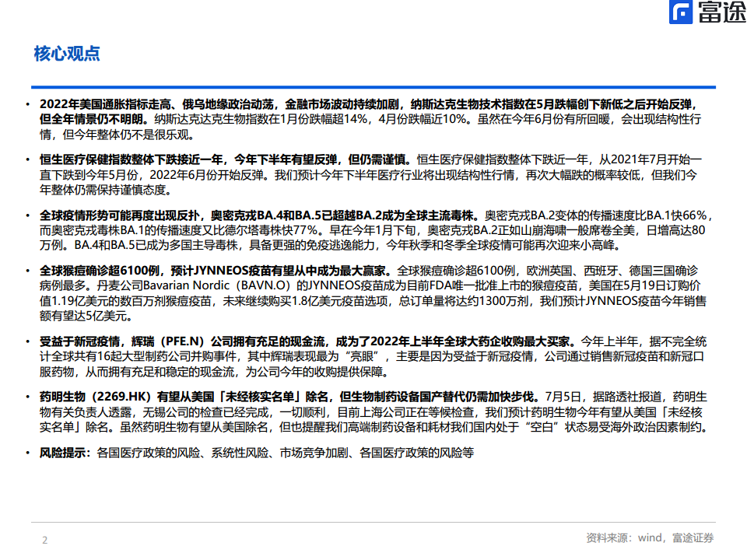This screenshot has height=560, width=747.
Task: Click the page number 2
Action: point(45,540)
